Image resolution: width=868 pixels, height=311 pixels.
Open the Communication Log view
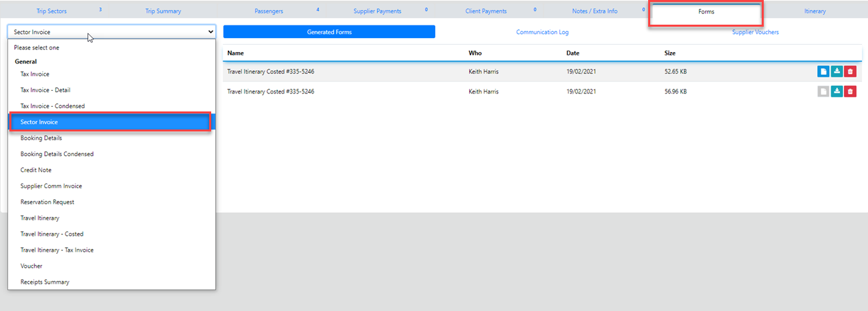[x=542, y=32]
